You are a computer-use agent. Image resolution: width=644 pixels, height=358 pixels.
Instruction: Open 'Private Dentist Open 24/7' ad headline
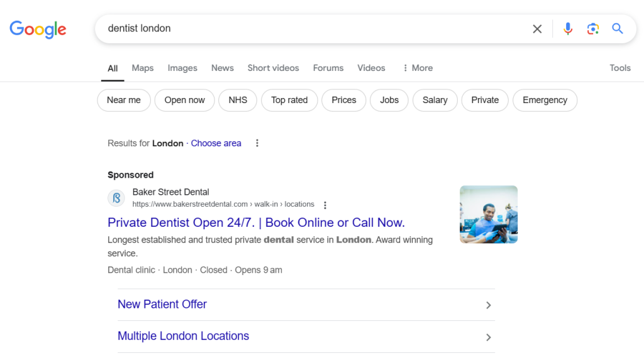[257, 222]
